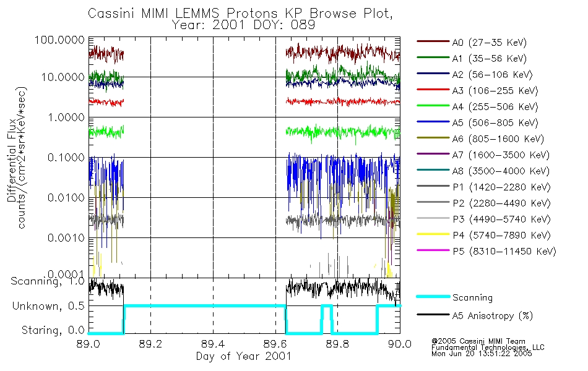Click the A5 (506-805 KeV) legend label

click(495, 123)
